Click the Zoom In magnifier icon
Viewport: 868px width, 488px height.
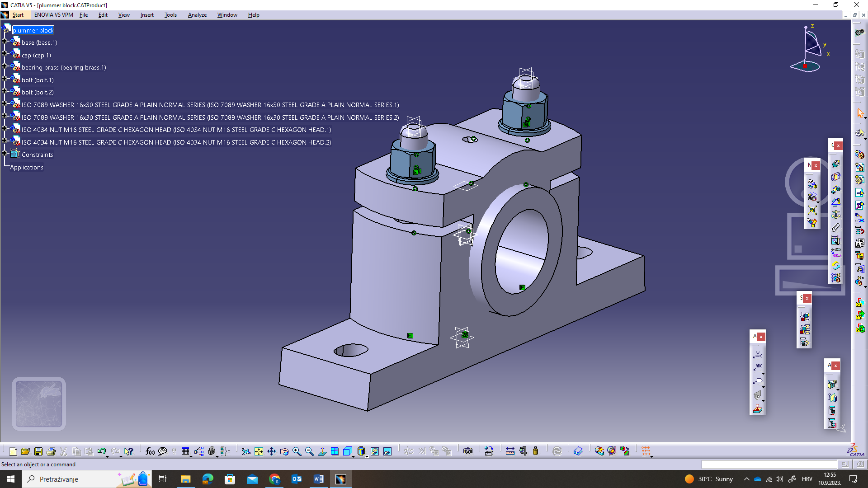tap(297, 451)
